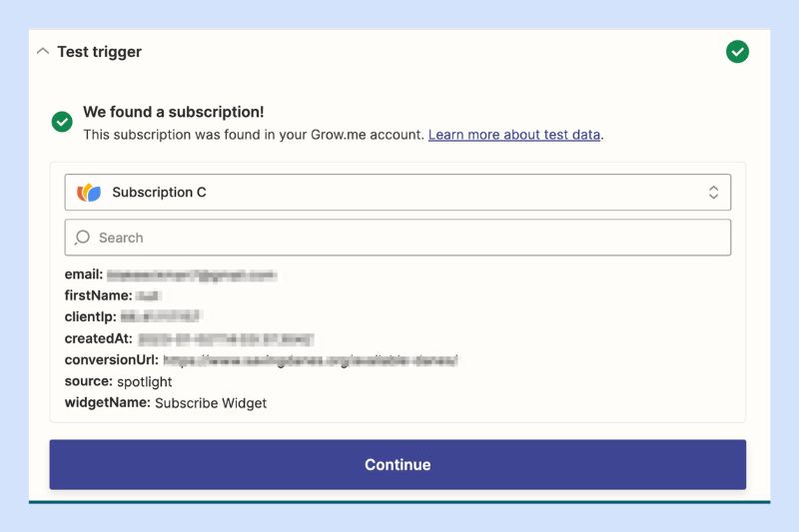
Task: Select the firstName field row
Action: [x=113, y=295]
